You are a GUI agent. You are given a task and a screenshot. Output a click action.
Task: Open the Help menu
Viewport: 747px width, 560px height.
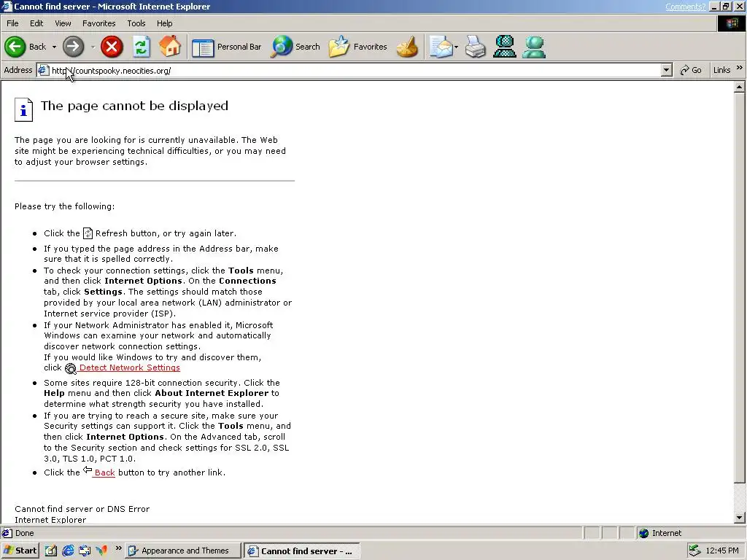(164, 23)
